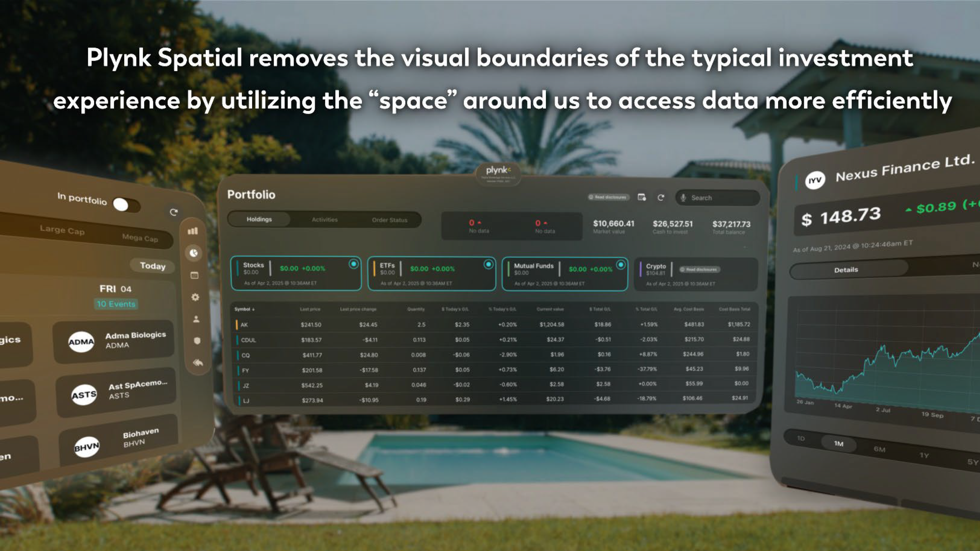Click the Search field in Portfolio
980x551 pixels.
(717, 198)
